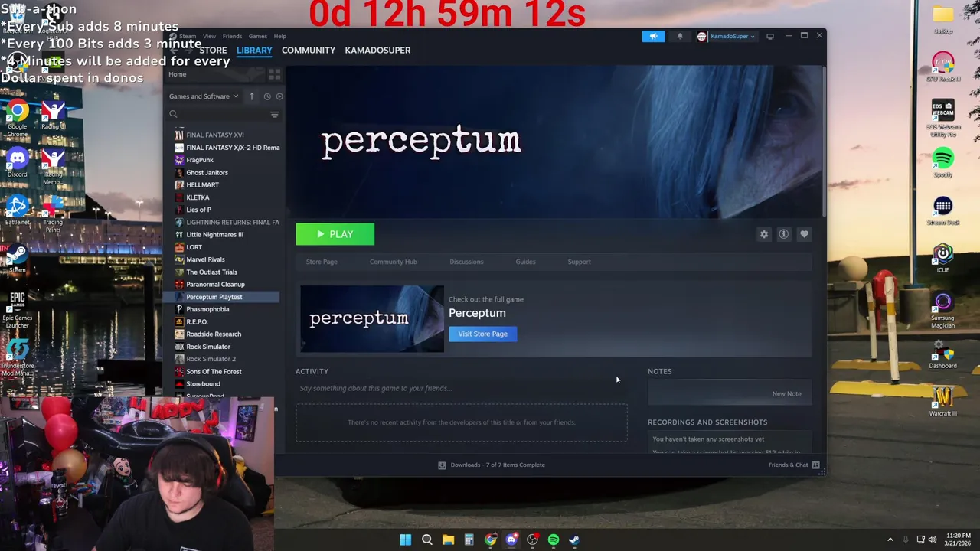Click the Big Picture mode monitor icon
980x551 pixels.
tap(770, 36)
